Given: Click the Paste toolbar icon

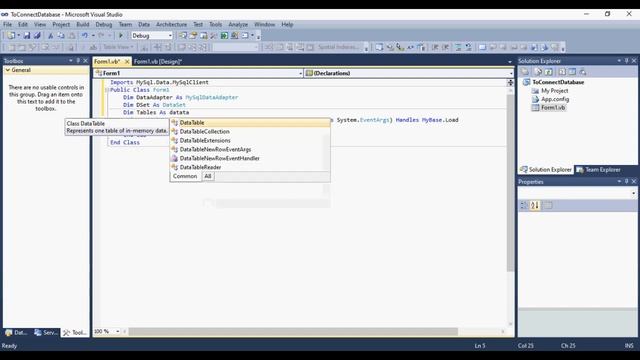Looking at the screenshot, I should coord(71,36).
